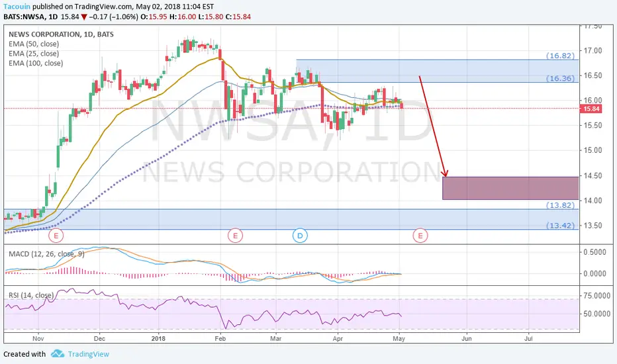Click the earnings E marker near May
Screen dimensions: 617x364
point(420,236)
